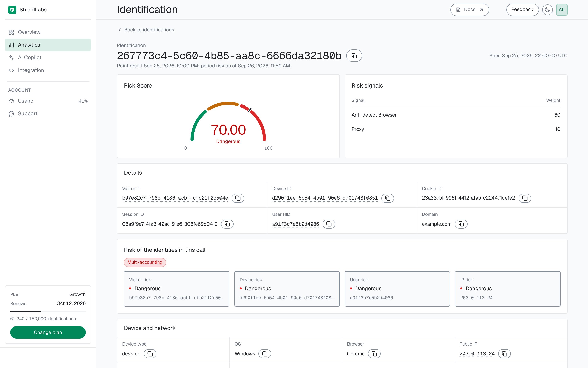588x368 pixels.
Task: Go back to identifications
Action: 146,30
